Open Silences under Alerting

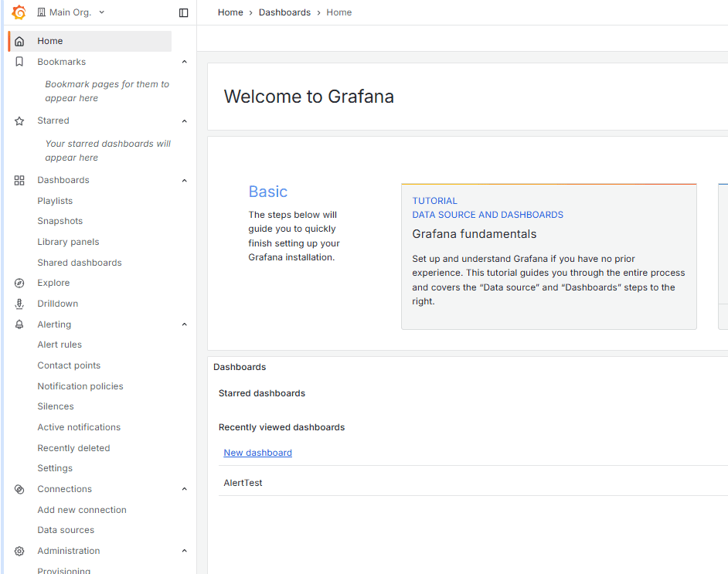(56, 406)
